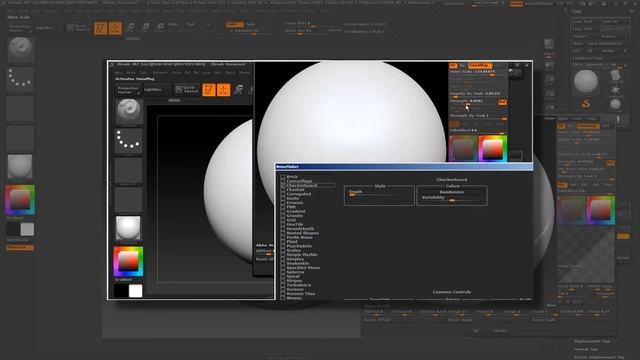Click Cancel button in dimmed noise dialog

(x=500, y=331)
